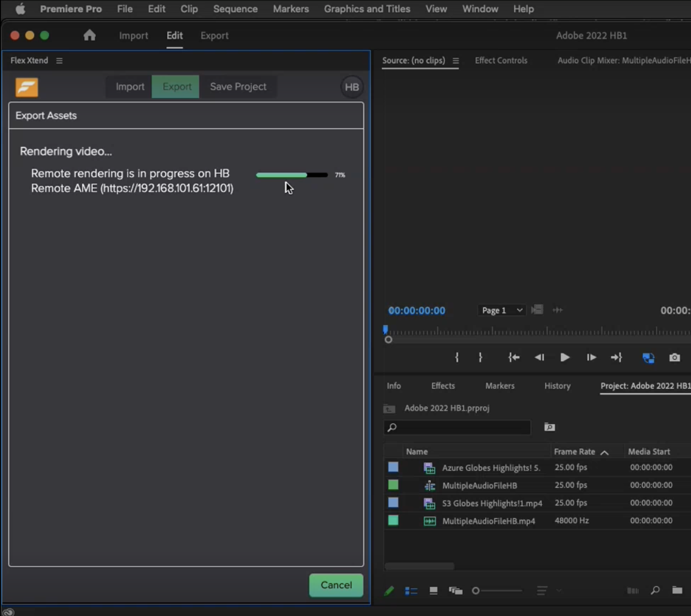Click the Drag Audio Only icon
Screen dimensions: 691x616
click(558, 310)
